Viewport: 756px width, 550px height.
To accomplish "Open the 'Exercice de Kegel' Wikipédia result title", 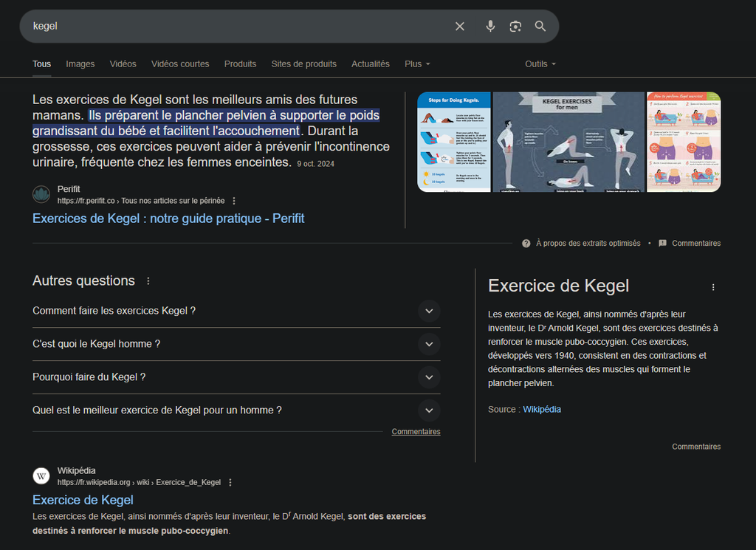I will (83, 500).
